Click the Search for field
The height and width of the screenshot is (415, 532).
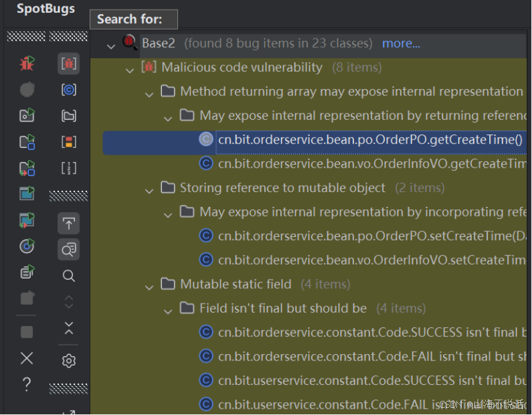133,19
